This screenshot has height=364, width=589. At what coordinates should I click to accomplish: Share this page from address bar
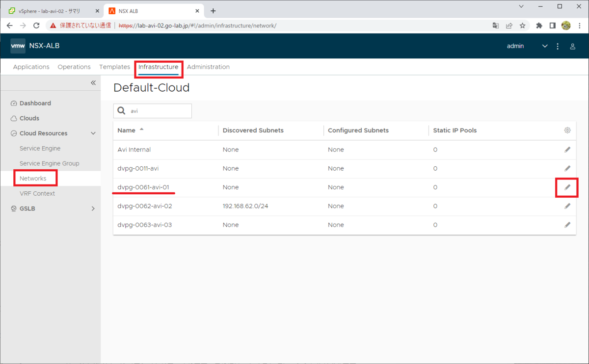tap(509, 26)
